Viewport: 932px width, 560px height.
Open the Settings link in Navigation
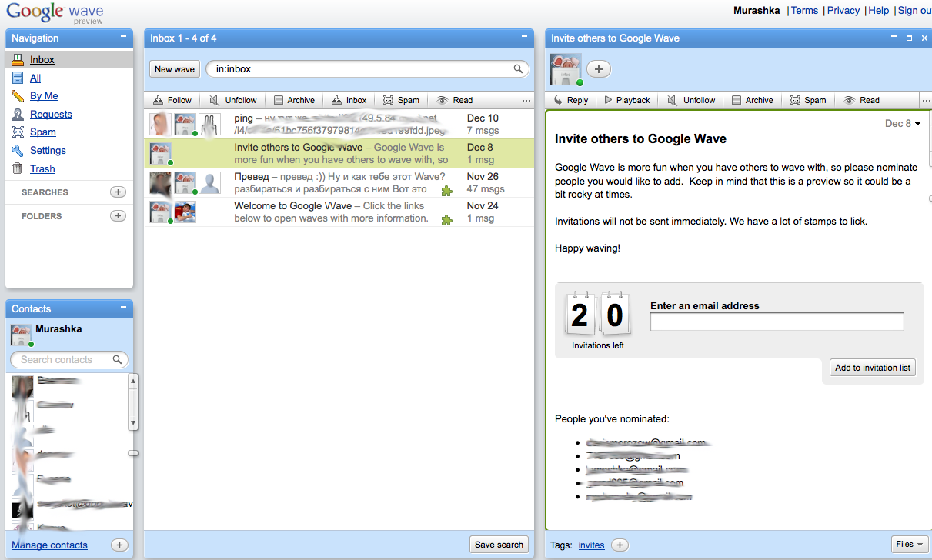(48, 151)
